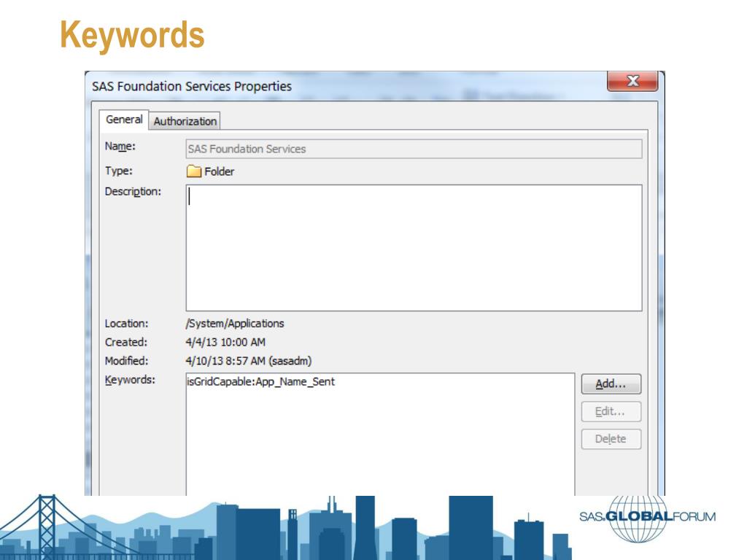Click the Type: label

(119, 171)
